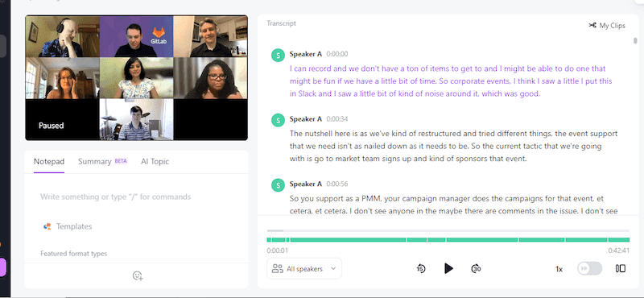Click the add emoji reaction icon
Image resolution: width=644 pixels, height=298 pixels.
pos(138,275)
